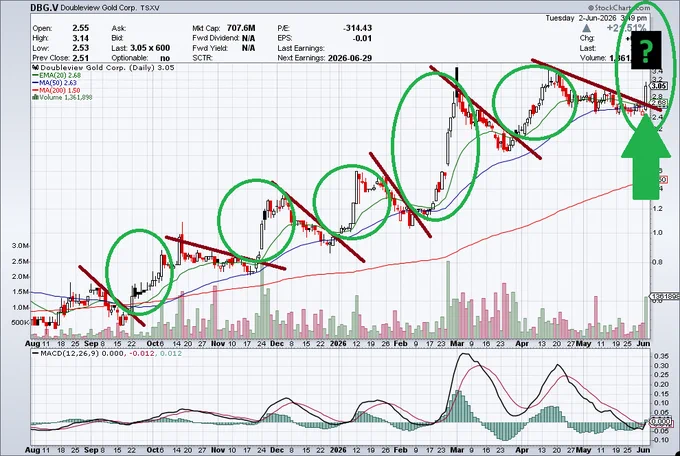680x456 pixels.
Task: Click the date 'Tuesday 2-Jun-2026'
Action: coord(579,18)
